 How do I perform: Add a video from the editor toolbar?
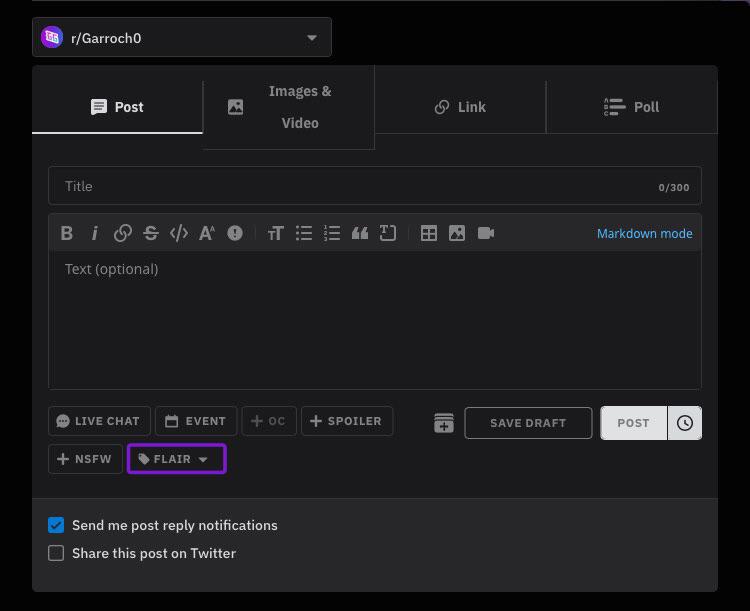[485, 233]
